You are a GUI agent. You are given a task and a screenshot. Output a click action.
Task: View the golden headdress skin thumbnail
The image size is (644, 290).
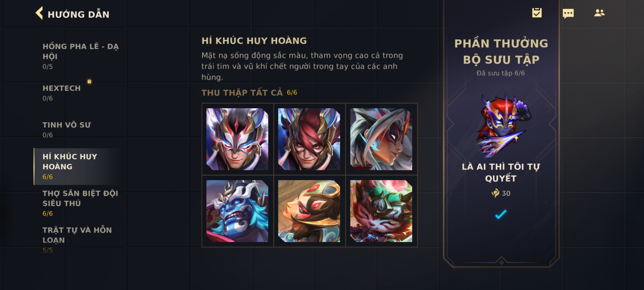pos(309,211)
